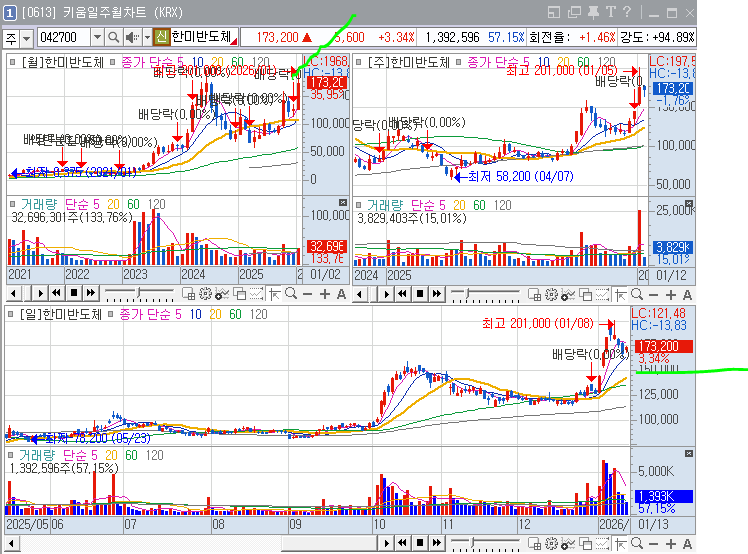
Task: Click the 회전율 +1.46% value in header
Action: (597, 37)
